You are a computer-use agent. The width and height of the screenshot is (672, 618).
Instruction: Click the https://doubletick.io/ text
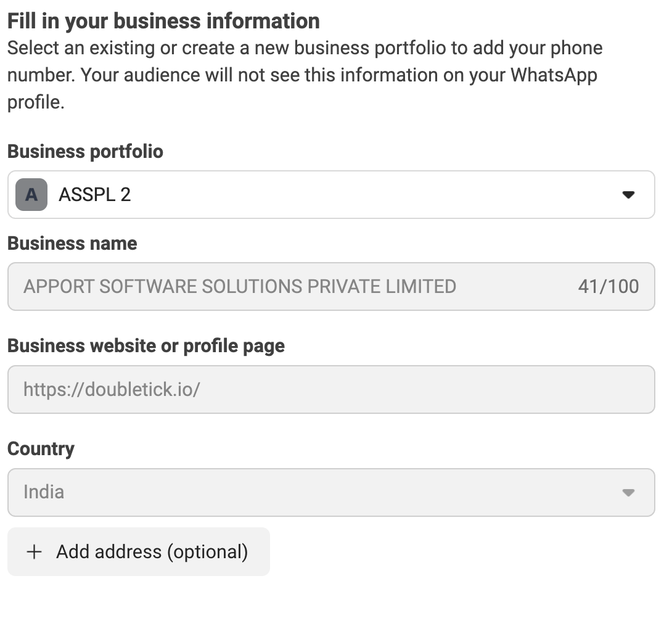pyautogui.click(x=112, y=390)
